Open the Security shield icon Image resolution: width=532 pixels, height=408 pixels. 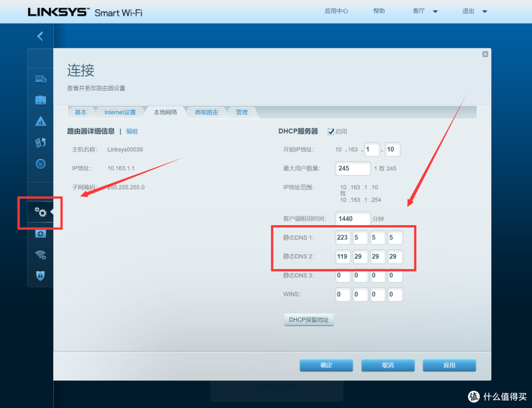pos(40,276)
